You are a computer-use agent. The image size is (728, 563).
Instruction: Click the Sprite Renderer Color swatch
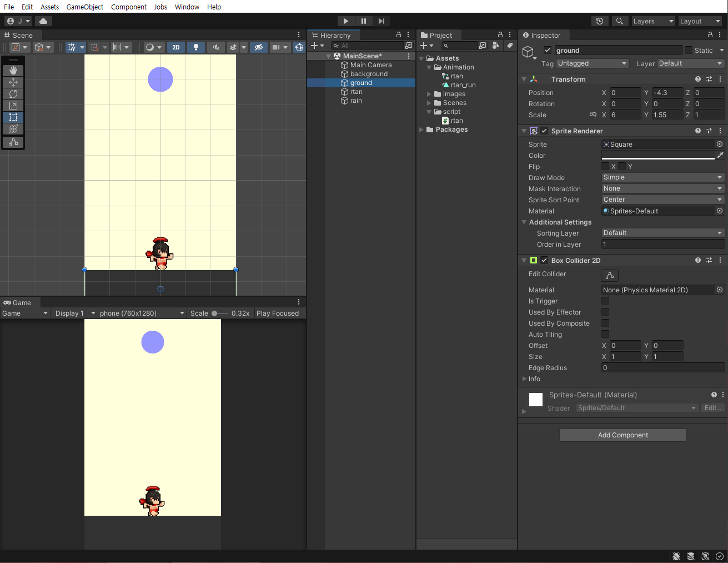pos(658,155)
